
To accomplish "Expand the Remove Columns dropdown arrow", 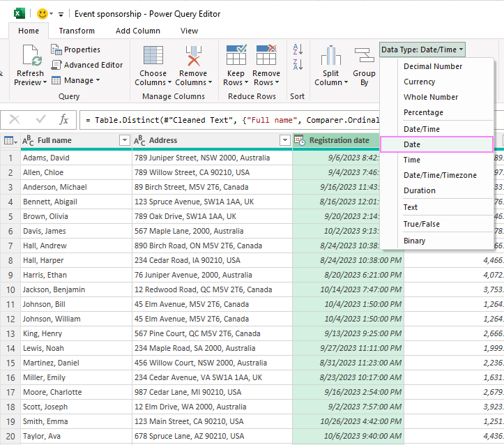I will click(x=210, y=82).
